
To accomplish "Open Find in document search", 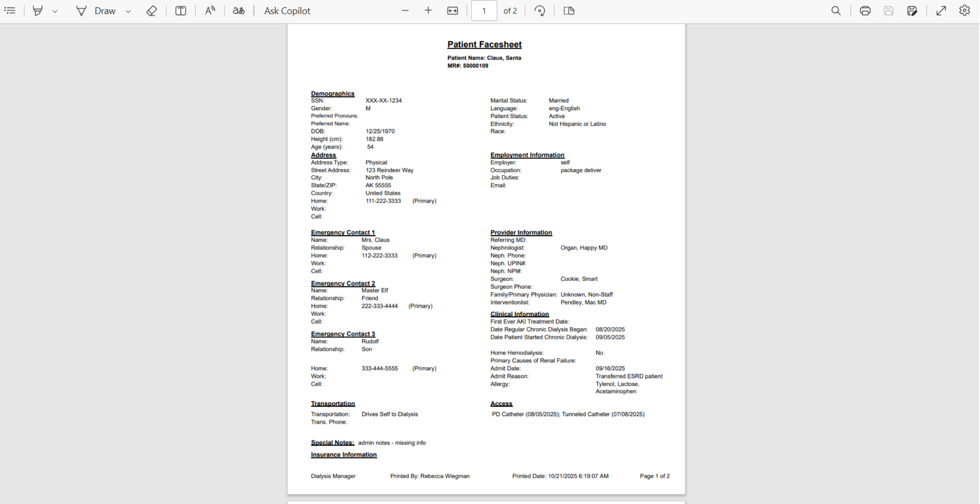I will tap(836, 11).
